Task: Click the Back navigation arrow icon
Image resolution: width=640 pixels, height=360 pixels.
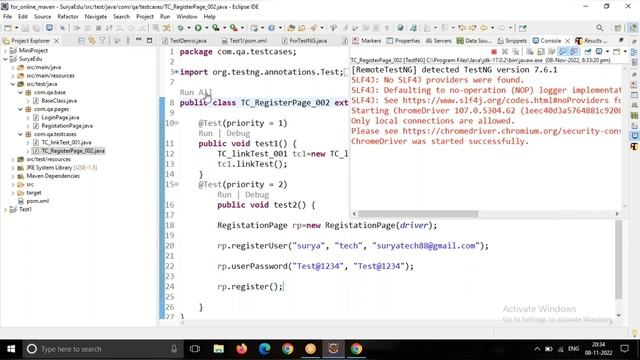Action: point(484,28)
